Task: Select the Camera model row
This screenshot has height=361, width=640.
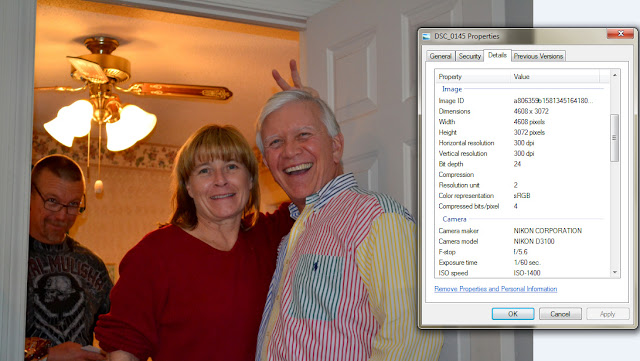Action: 522,241
